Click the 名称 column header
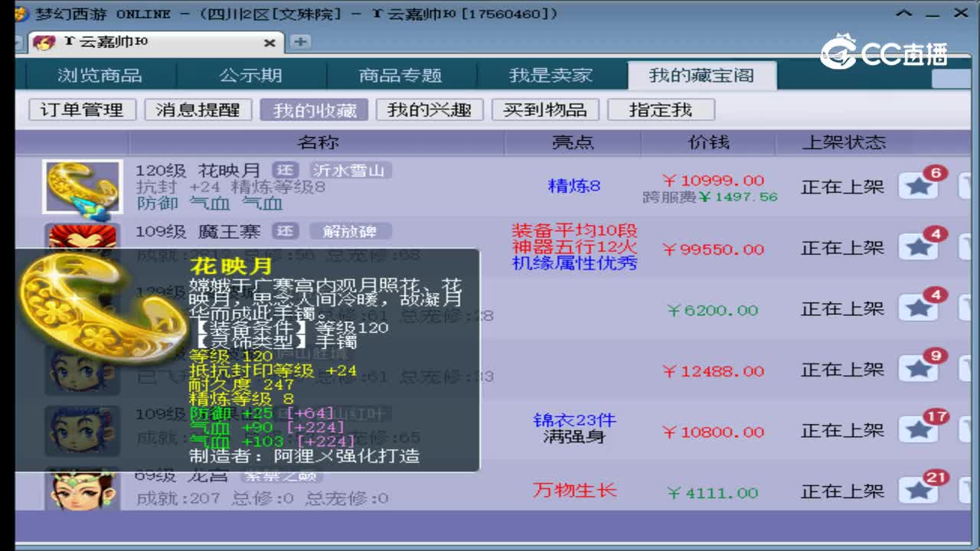The width and height of the screenshot is (980, 551). (317, 142)
